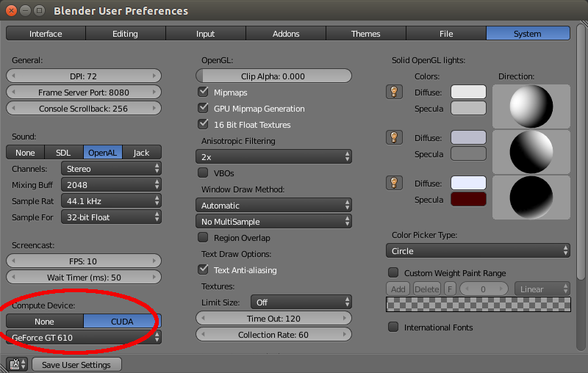
Task: Expand the GeForce GT 610 device dropdown
Action: pos(84,338)
